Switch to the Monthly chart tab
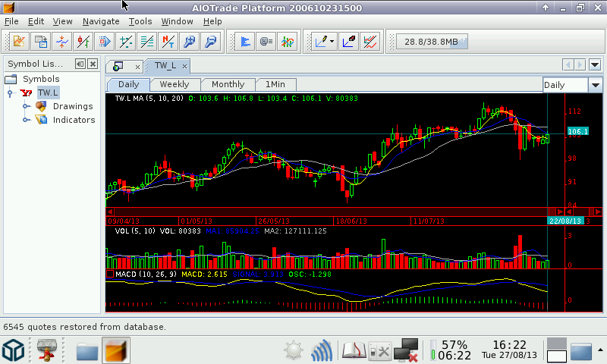This screenshot has height=364, width=607. click(228, 84)
